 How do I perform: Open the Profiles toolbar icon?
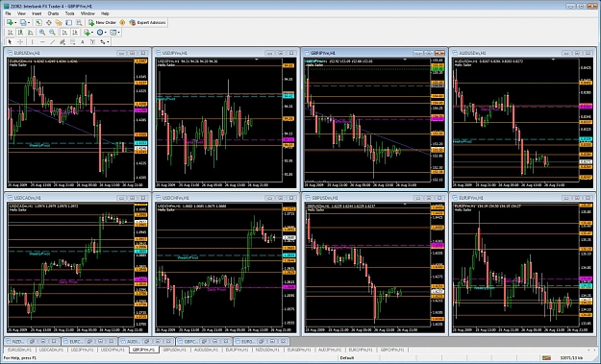coord(23,23)
